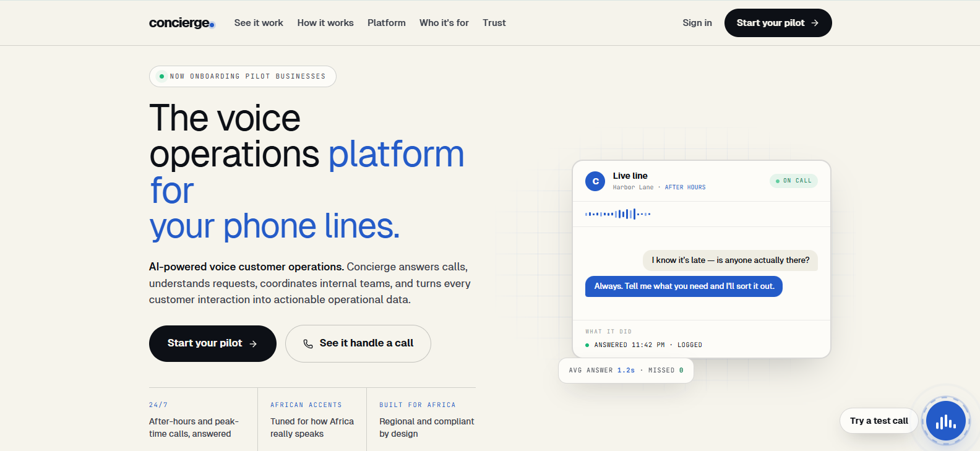
Task: Select the blue assistant reply bubble
Action: 684,286
